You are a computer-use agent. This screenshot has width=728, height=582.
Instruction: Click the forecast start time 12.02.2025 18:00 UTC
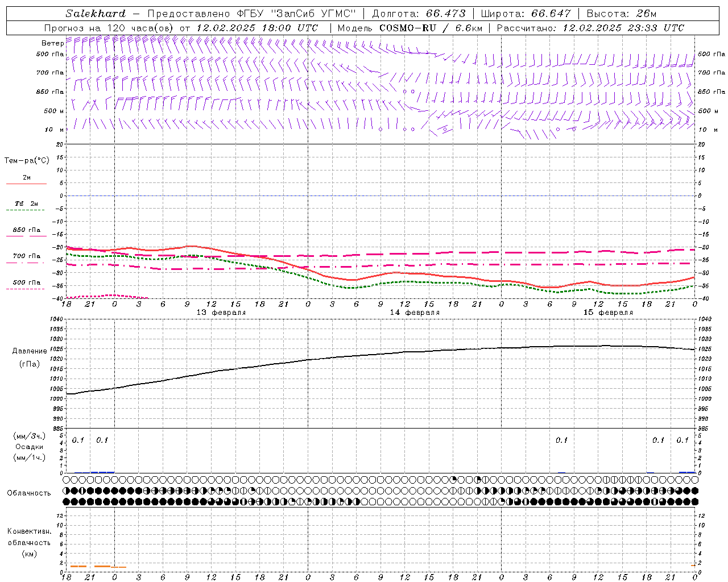tap(257, 28)
